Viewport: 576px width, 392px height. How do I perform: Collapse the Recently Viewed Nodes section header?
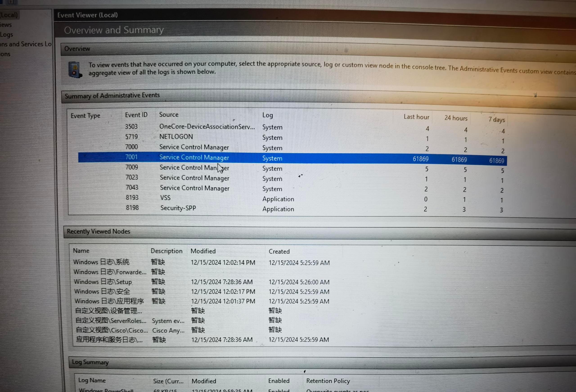tap(98, 231)
